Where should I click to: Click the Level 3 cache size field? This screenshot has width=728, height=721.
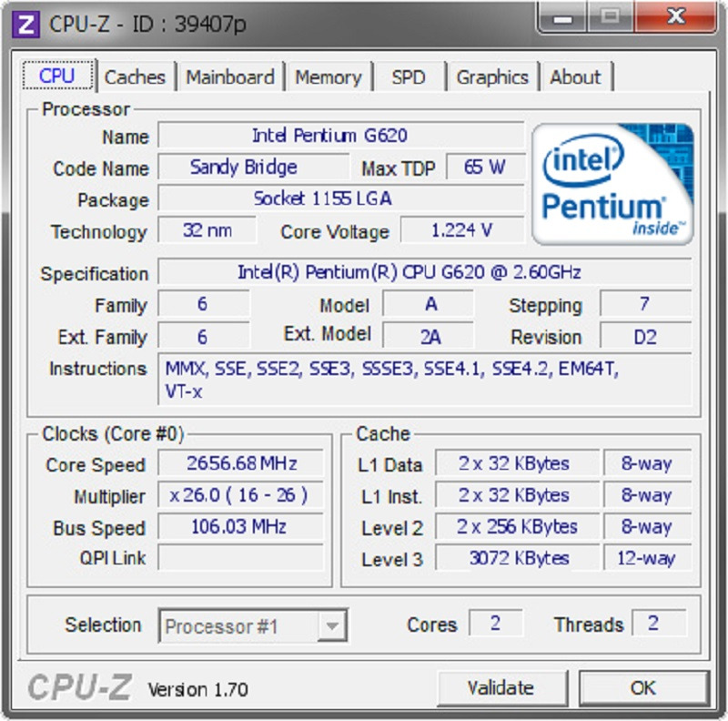tap(517, 558)
